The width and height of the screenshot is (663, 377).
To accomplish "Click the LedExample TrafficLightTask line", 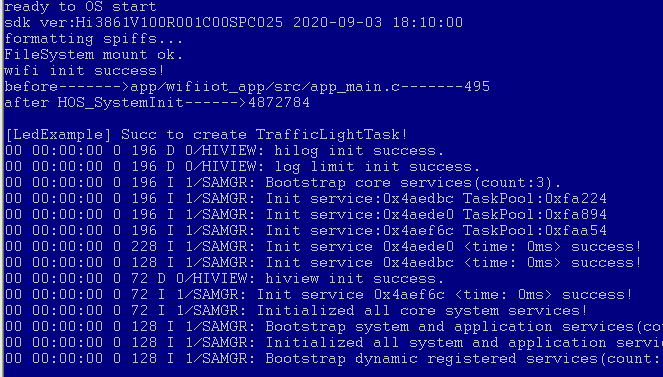I will click(206, 135).
